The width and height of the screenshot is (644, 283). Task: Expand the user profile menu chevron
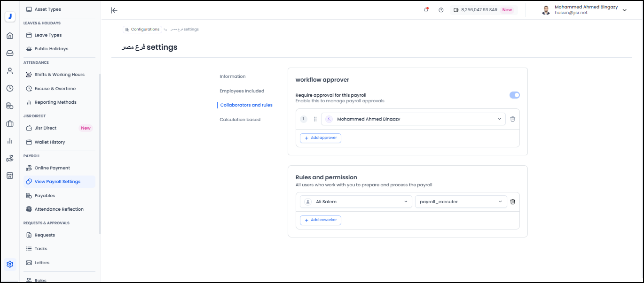(x=624, y=10)
